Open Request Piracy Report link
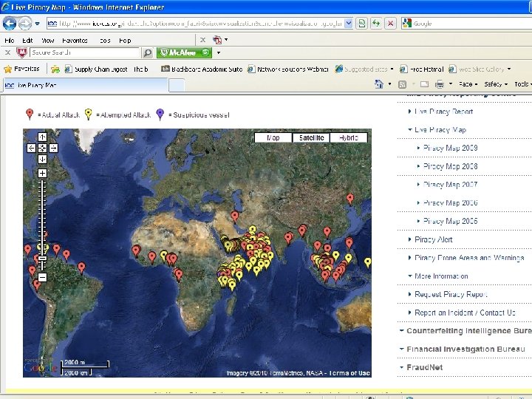This screenshot has width=532, height=399. [x=451, y=295]
